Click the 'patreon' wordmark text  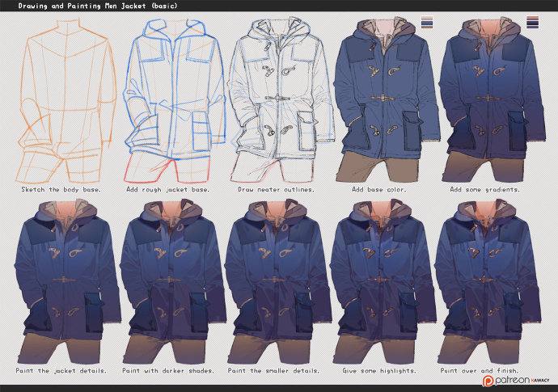pos(511,380)
